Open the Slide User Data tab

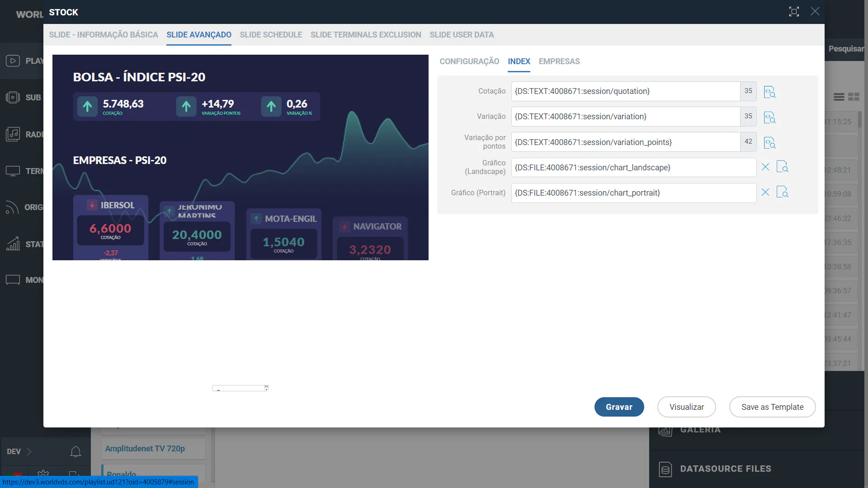click(462, 35)
